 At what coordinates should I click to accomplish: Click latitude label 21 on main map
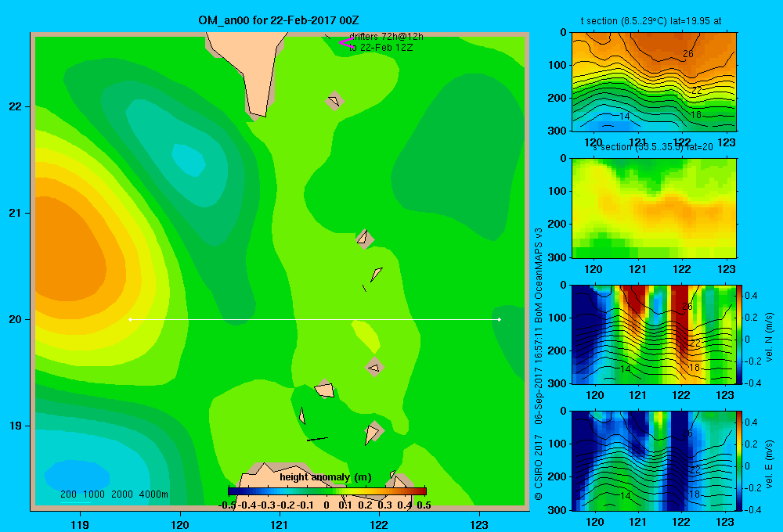pyautogui.click(x=16, y=213)
